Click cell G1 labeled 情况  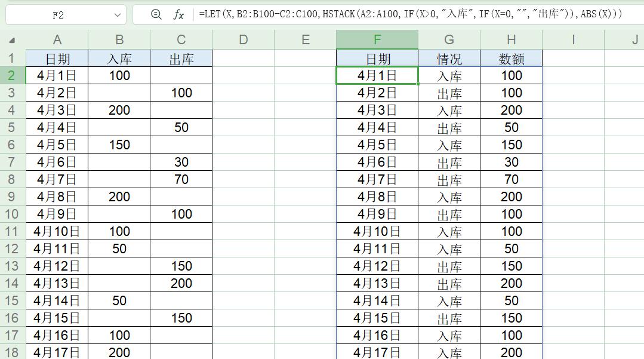coord(449,58)
